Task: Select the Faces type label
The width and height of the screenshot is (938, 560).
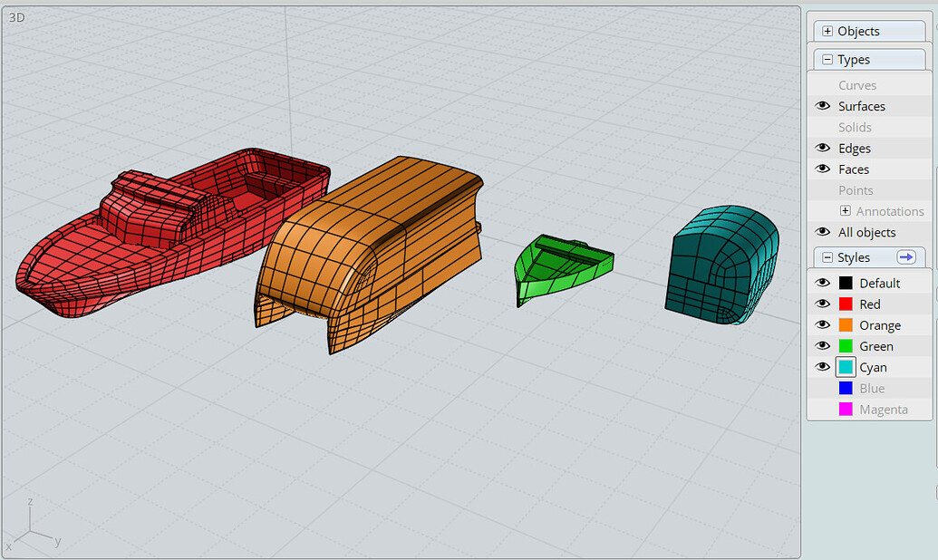Action: tap(854, 169)
